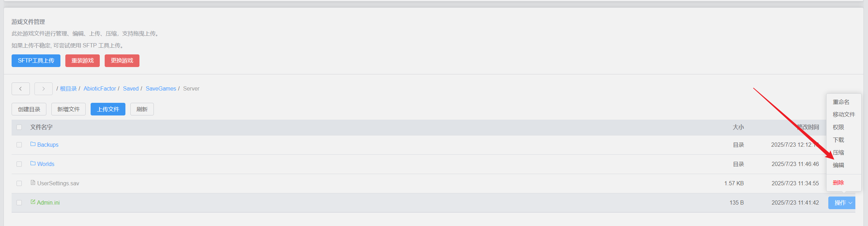Open the Admin.ini file name
This screenshot has width=868, height=226.
click(48, 203)
